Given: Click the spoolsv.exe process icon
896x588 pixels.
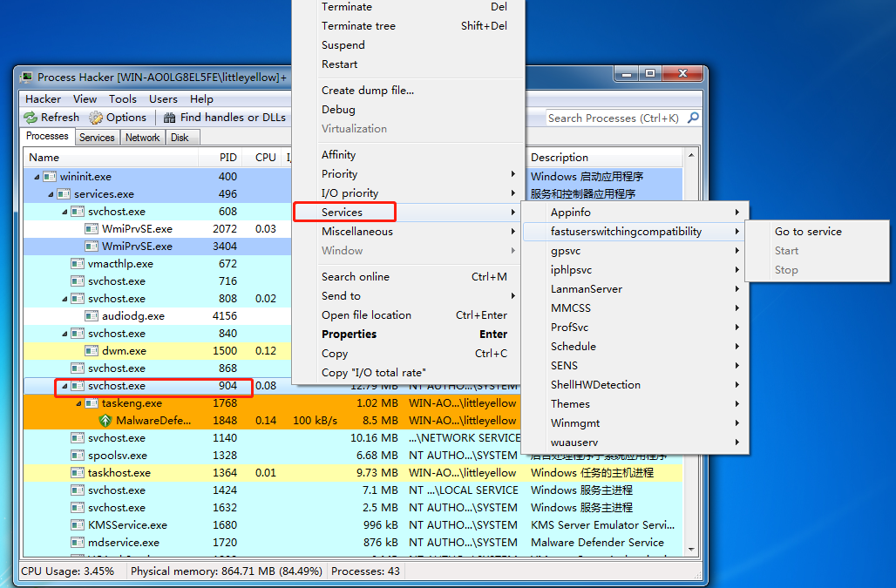Looking at the screenshot, I should click(78, 456).
